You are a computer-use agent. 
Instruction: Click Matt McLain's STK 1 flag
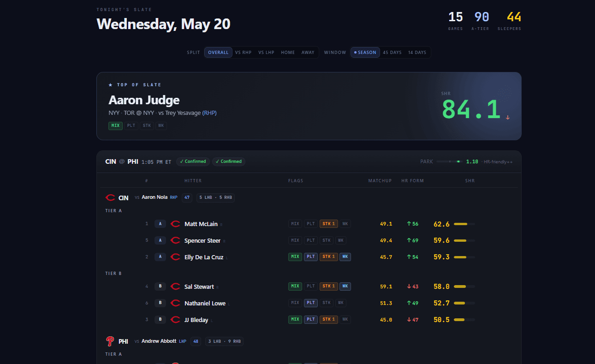[x=329, y=224]
